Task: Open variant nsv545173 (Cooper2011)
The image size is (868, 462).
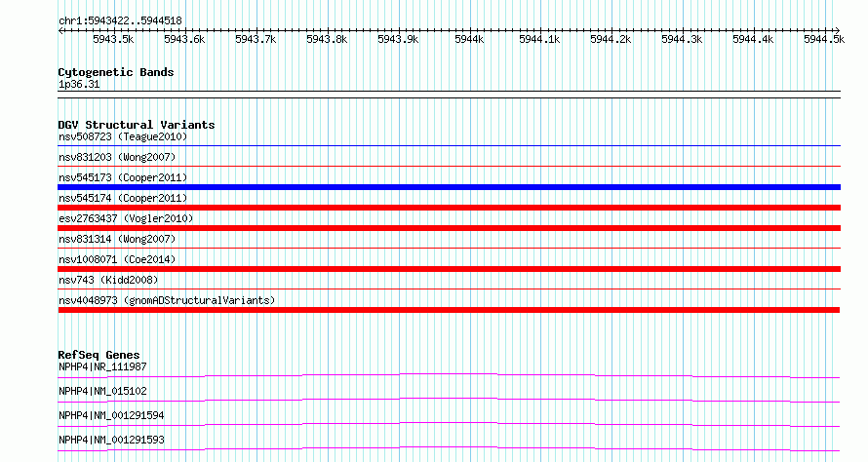Action: point(123,177)
